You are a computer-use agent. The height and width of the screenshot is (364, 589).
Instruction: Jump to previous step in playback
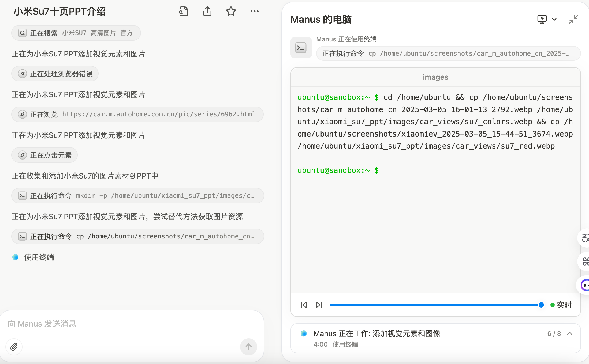[304, 305]
